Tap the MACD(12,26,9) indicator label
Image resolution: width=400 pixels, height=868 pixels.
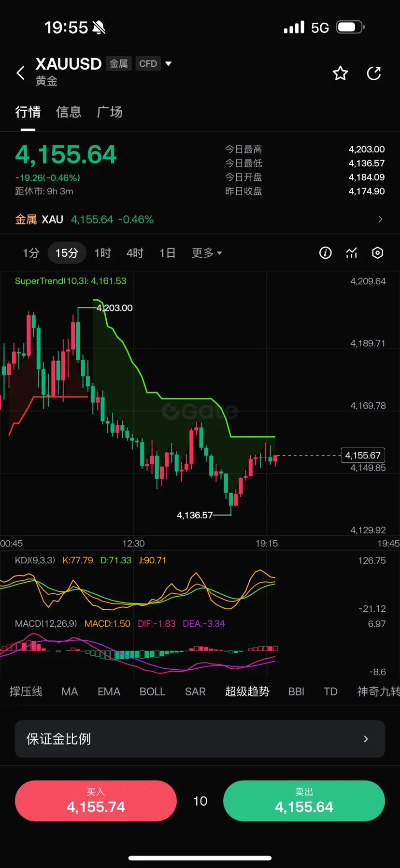[x=46, y=624]
